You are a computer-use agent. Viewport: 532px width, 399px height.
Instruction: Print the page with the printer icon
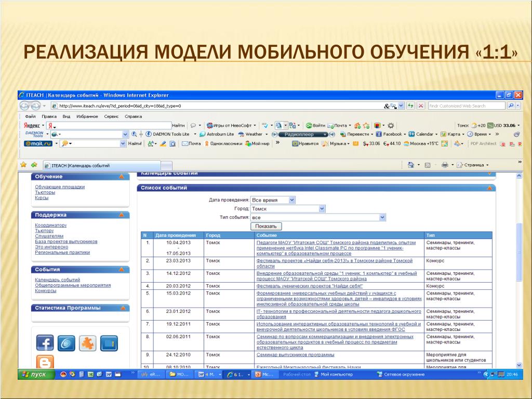pyautogui.click(x=445, y=165)
